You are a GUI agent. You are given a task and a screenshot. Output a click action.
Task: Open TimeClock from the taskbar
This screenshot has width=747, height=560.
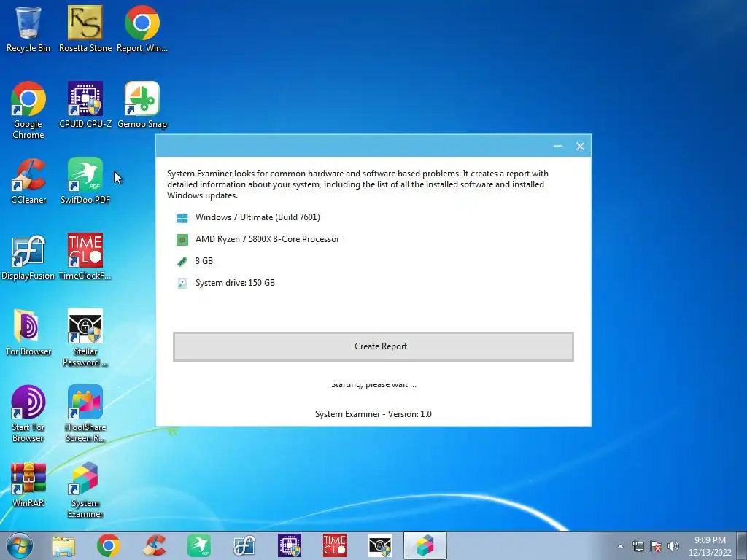(x=335, y=545)
